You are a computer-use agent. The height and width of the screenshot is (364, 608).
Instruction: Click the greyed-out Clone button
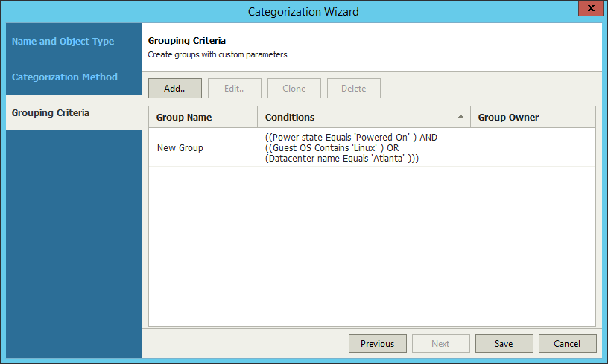click(x=294, y=89)
